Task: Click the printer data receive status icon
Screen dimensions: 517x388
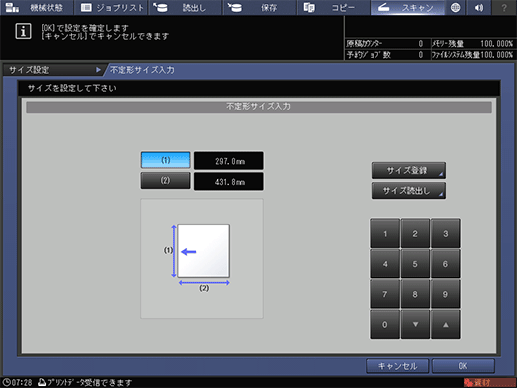Action: [x=42, y=382]
